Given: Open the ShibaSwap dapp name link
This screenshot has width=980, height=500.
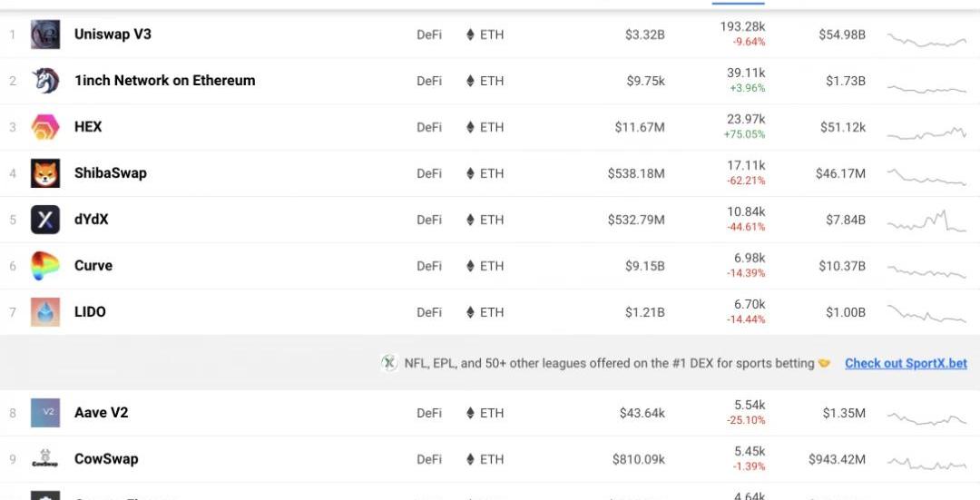Looking at the screenshot, I should click(x=110, y=173).
